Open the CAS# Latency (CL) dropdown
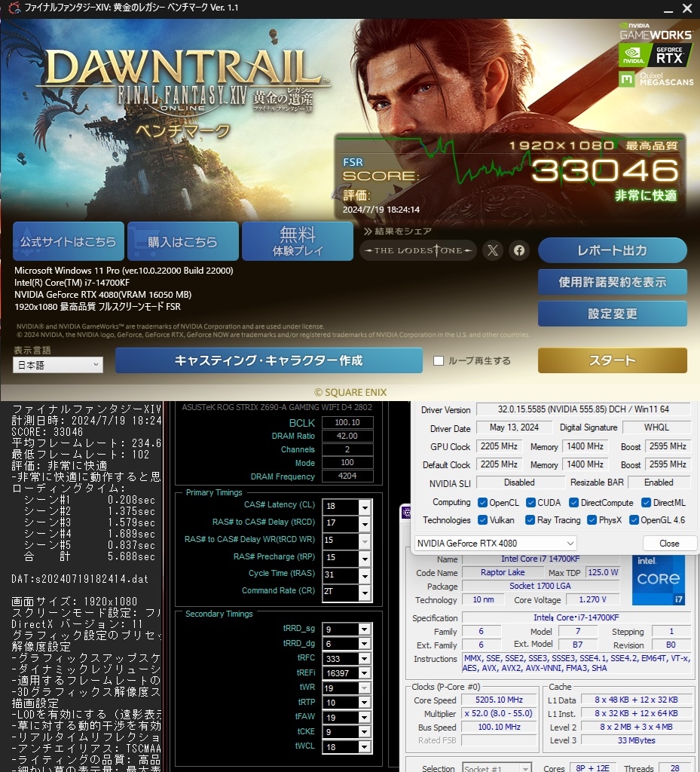Image resolution: width=700 pixels, height=772 pixels. pos(365,507)
